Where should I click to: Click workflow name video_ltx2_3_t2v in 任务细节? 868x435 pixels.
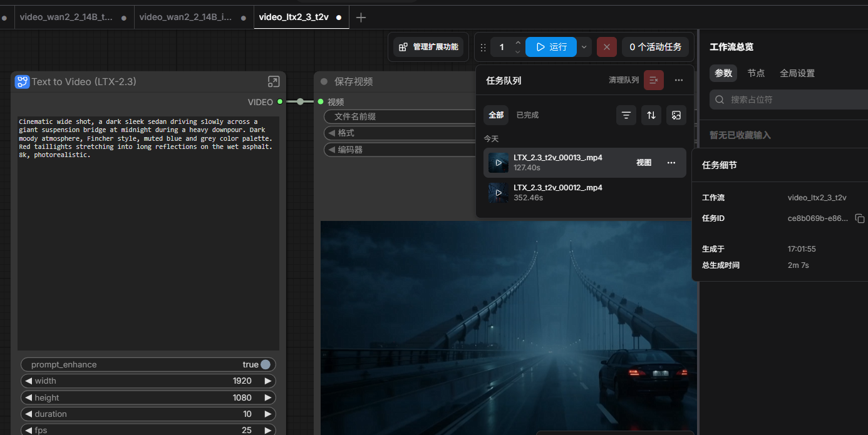pyautogui.click(x=817, y=198)
